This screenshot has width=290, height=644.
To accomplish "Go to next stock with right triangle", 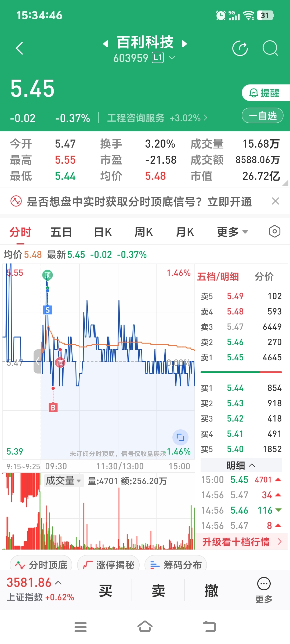I will point(184,44).
